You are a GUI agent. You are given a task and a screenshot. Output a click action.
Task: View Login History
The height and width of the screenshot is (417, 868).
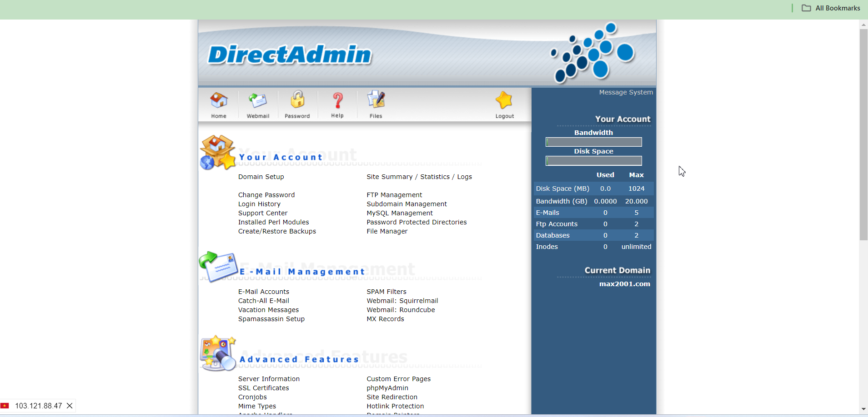click(259, 204)
